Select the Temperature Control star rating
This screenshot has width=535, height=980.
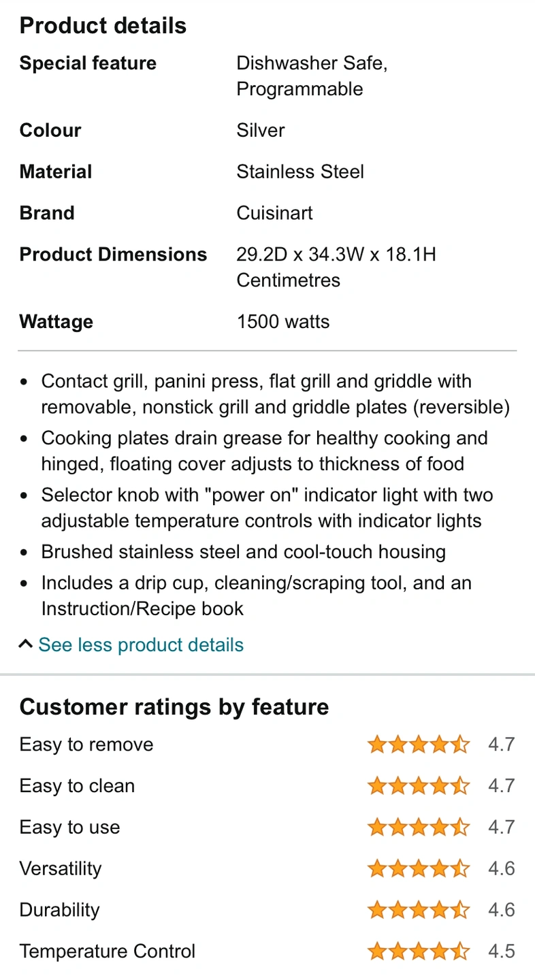pos(419,951)
